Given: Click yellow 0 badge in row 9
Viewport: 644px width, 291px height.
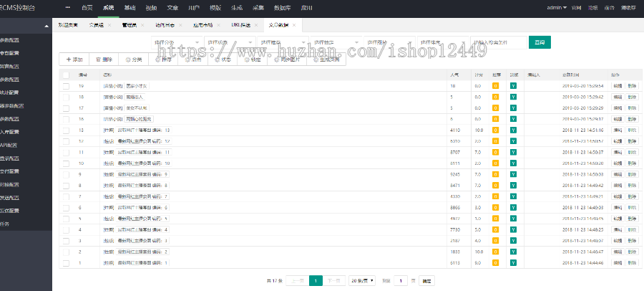Looking at the screenshot, I should (496, 174).
